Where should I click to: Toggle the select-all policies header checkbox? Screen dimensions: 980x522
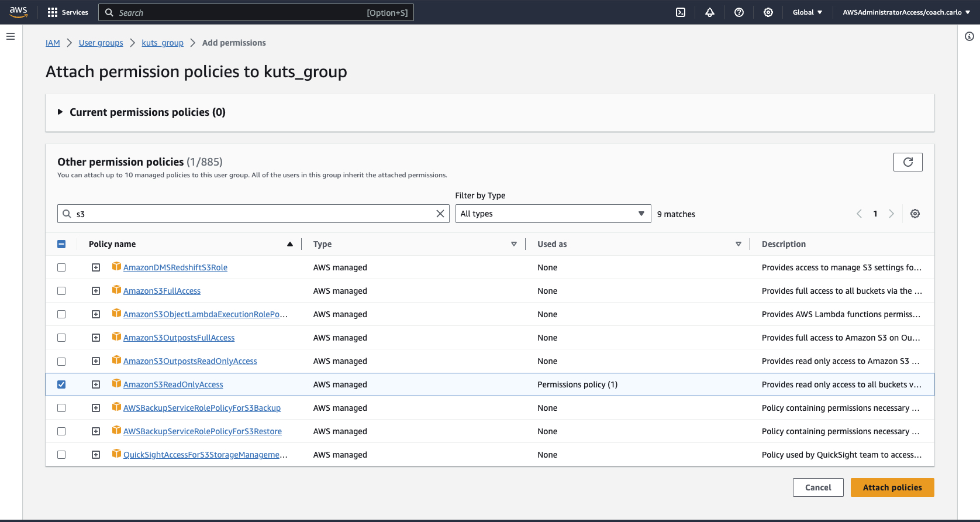tap(61, 244)
